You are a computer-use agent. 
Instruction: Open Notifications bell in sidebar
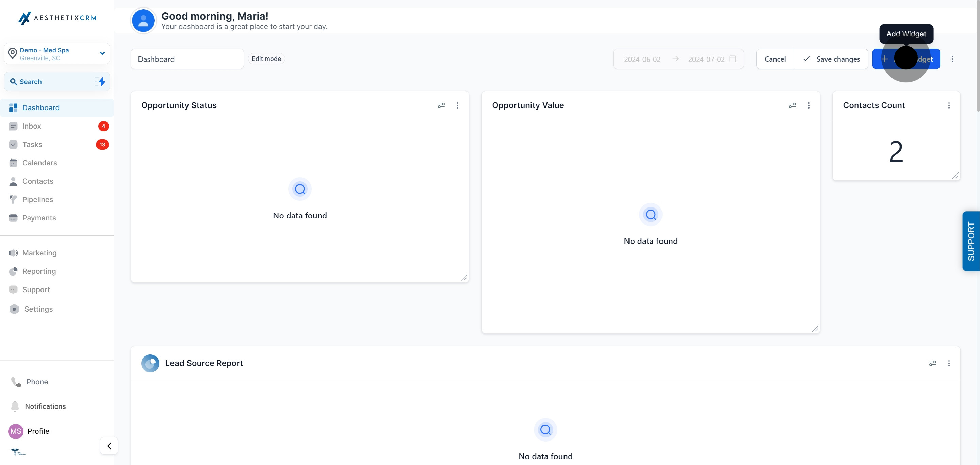click(x=15, y=406)
